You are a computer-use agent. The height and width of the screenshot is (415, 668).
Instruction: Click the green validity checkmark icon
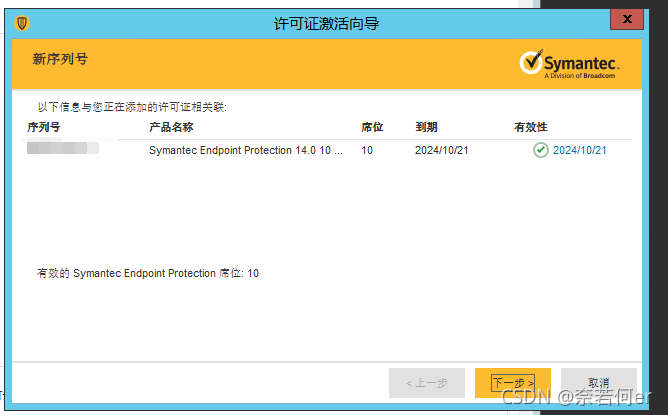[x=541, y=150]
